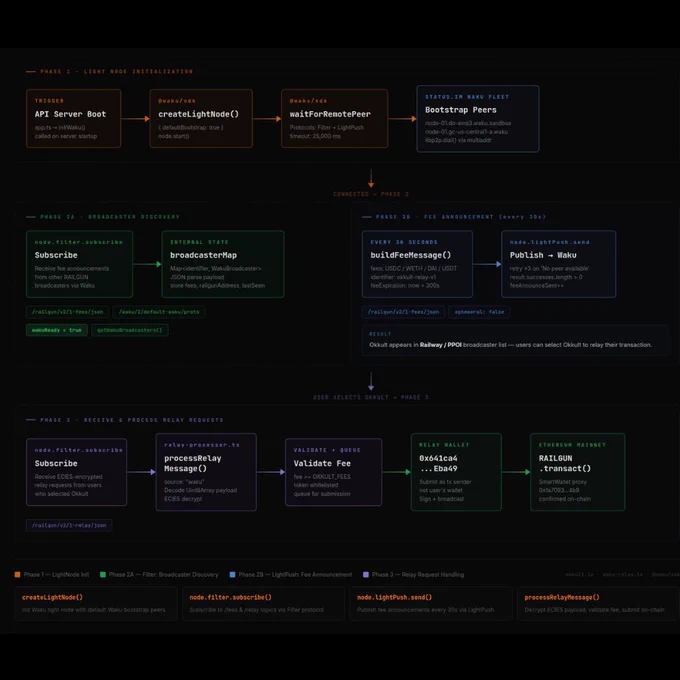
Task: Select the buildFeeMessage() card
Action: [x=417, y=264]
